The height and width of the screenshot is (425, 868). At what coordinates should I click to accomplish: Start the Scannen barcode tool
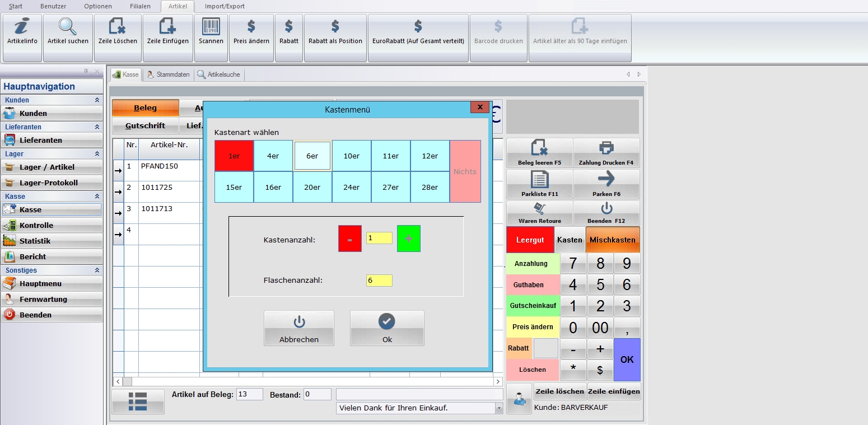click(x=211, y=38)
